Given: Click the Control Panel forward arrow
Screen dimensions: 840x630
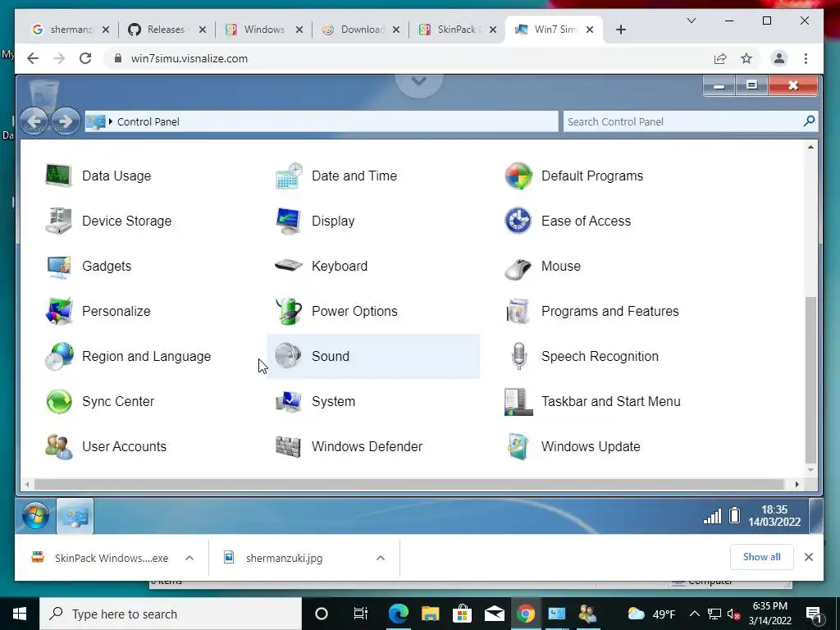Looking at the screenshot, I should pos(66,121).
